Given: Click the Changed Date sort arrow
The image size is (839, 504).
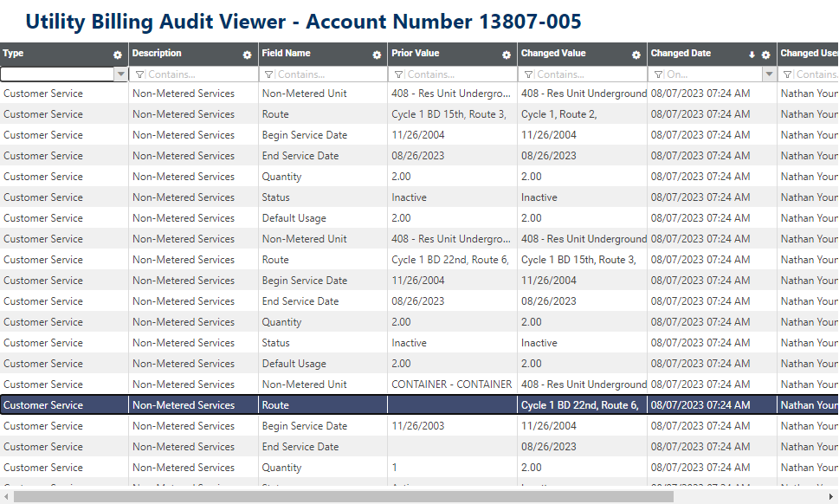Looking at the screenshot, I should click(752, 55).
